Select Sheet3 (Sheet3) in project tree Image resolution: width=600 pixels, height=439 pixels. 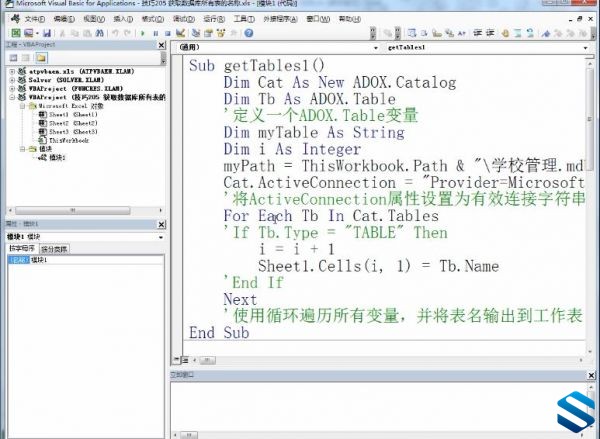73,132
